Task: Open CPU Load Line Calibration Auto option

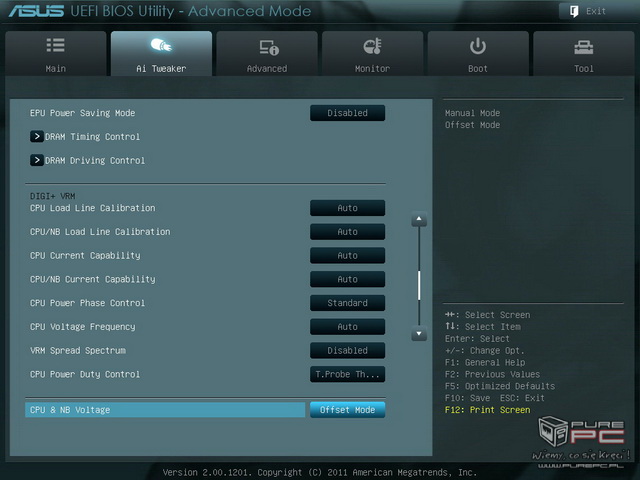Action: tap(347, 208)
